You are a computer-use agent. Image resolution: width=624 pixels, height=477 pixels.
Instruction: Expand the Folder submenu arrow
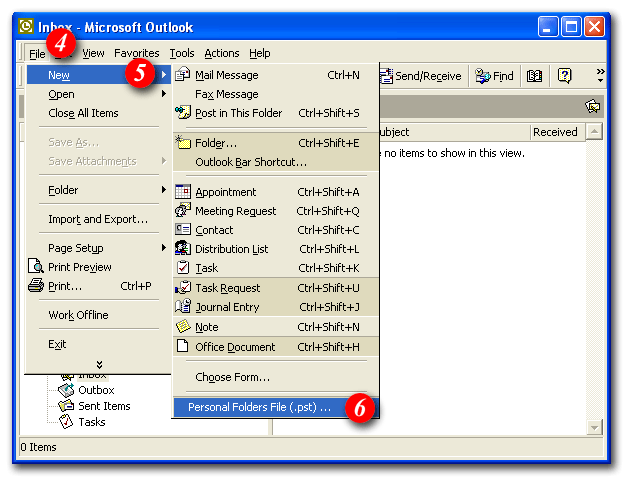(164, 190)
